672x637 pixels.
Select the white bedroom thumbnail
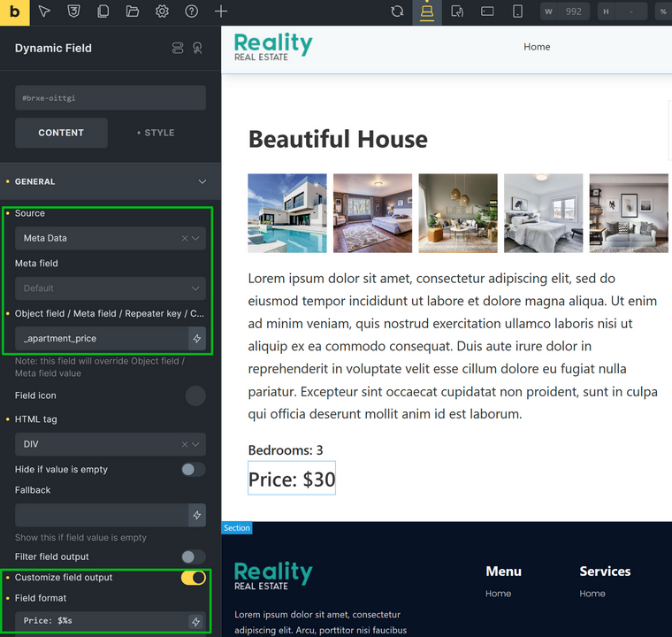[x=543, y=213]
